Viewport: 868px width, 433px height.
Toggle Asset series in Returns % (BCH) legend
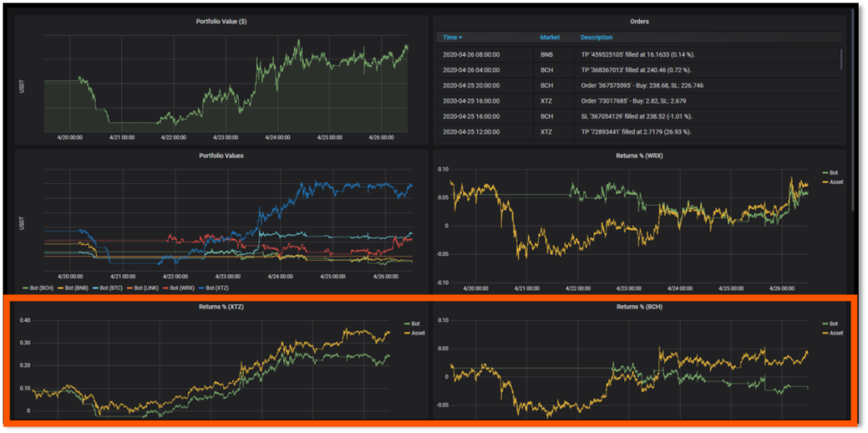pos(835,333)
